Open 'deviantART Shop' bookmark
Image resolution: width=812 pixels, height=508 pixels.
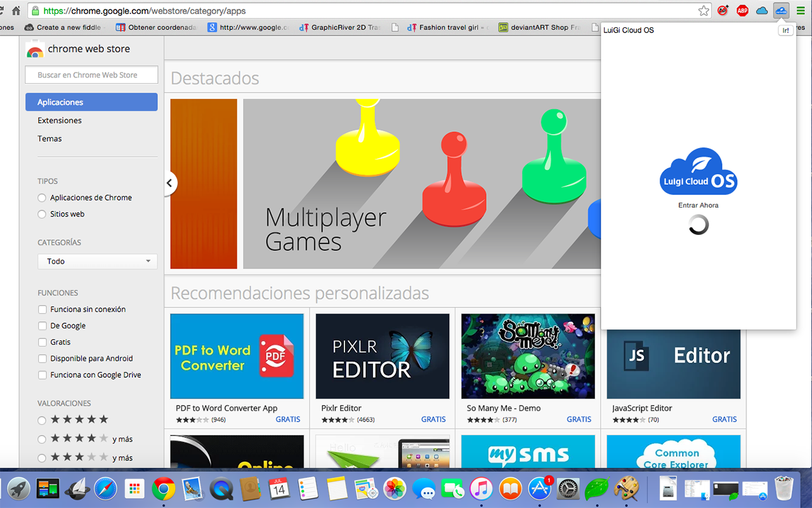[x=540, y=27]
